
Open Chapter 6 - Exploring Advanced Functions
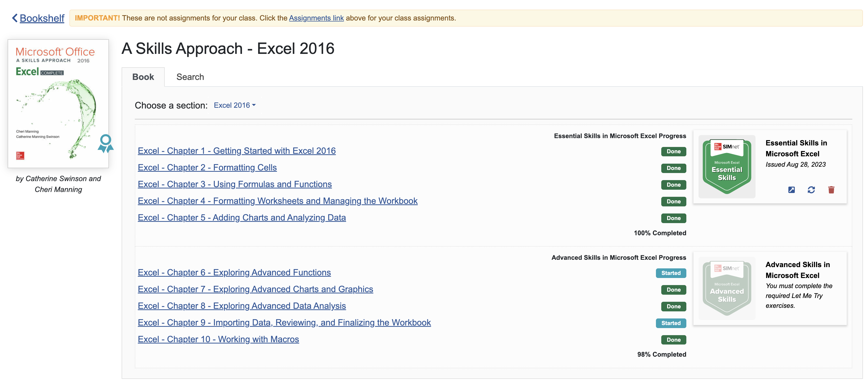coord(234,272)
